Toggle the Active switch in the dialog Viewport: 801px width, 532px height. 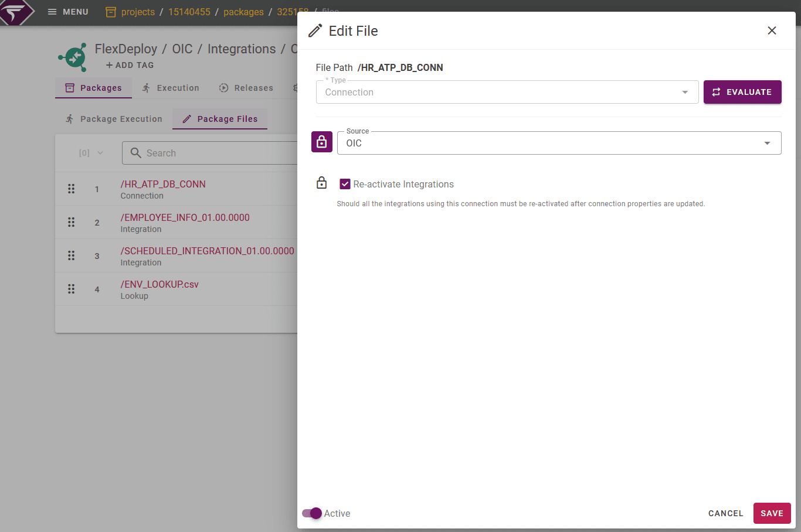point(311,513)
